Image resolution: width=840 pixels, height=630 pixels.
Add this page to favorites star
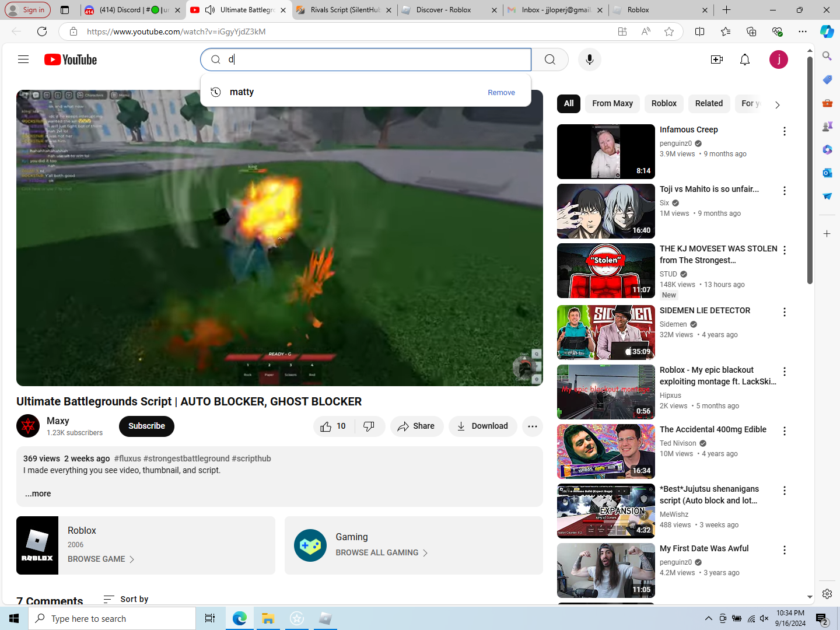[669, 32]
